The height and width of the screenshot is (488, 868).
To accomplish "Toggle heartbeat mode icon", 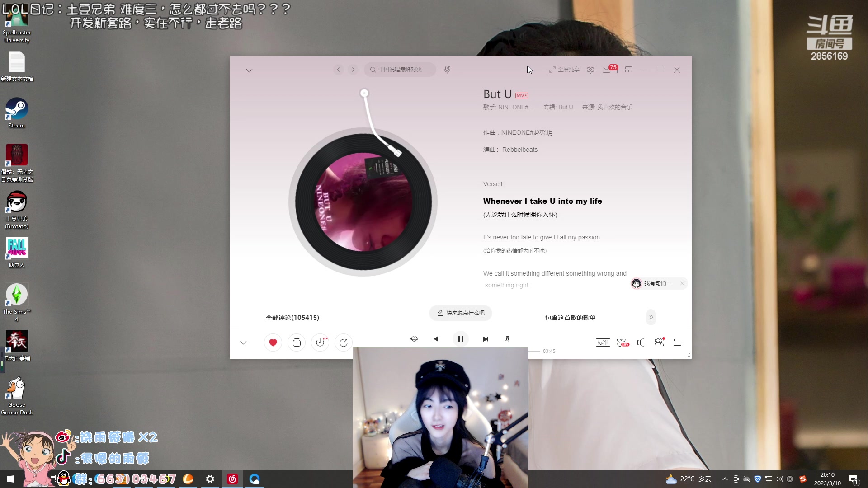I will point(414,339).
